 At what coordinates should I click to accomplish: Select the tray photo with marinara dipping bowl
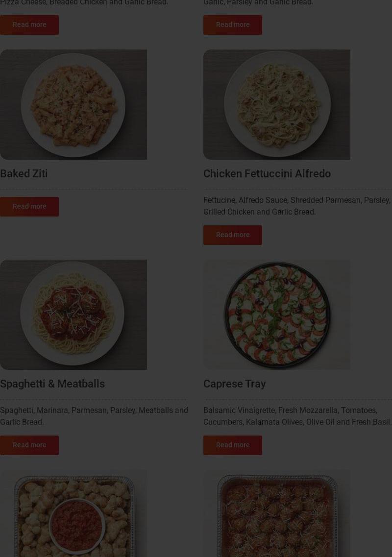[x=73, y=513]
